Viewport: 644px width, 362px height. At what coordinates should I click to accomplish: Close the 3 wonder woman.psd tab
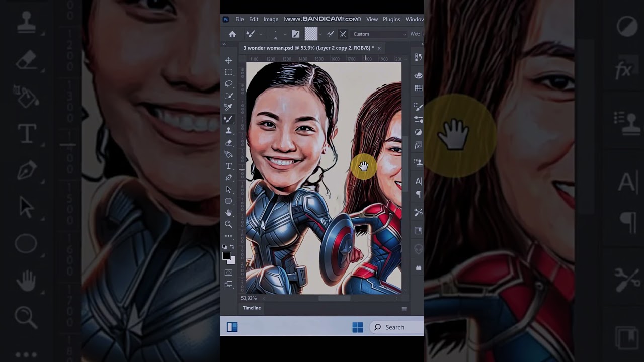379,48
